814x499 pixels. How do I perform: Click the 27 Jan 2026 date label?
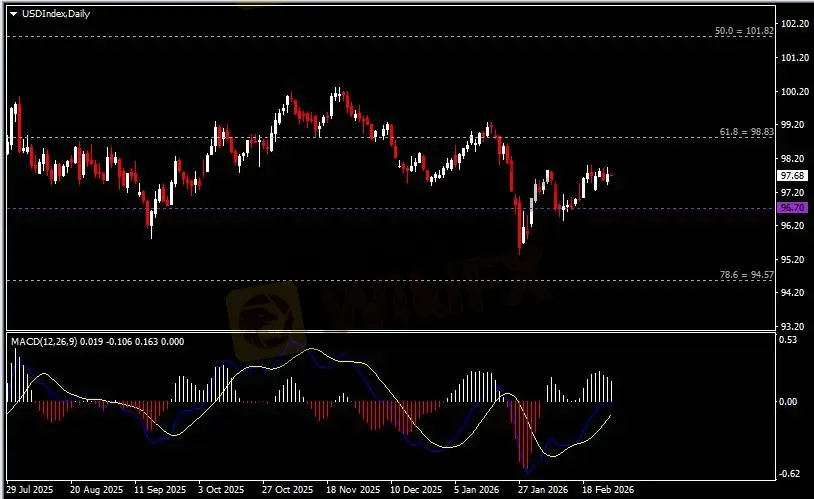click(x=543, y=490)
